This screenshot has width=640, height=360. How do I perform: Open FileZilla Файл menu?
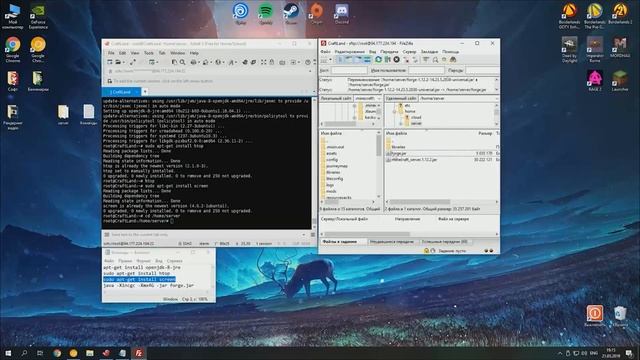tap(325, 52)
